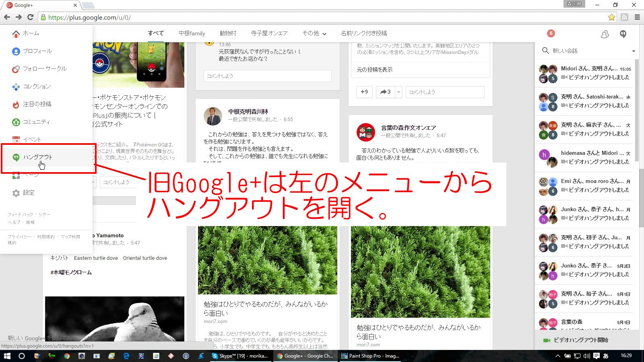Go forward in browser history
This screenshot has width=644, height=362.
click(19, 17)
